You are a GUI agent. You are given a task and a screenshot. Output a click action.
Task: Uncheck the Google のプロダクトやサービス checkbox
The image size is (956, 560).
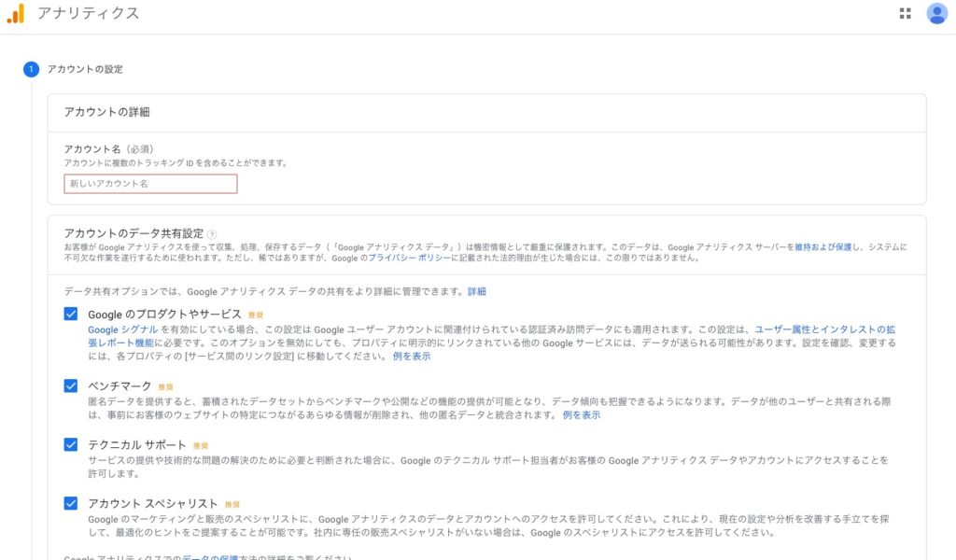71,314
